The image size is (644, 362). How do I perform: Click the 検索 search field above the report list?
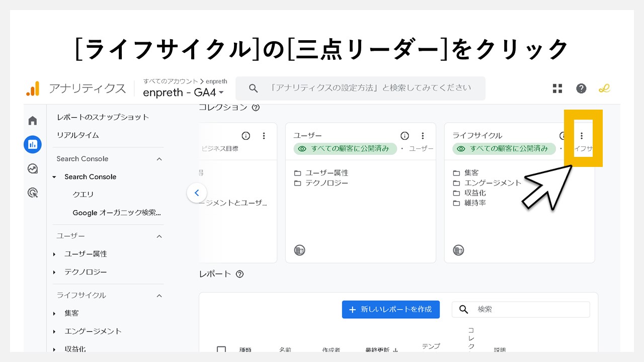pyautogui.click(x=521, y=309)
